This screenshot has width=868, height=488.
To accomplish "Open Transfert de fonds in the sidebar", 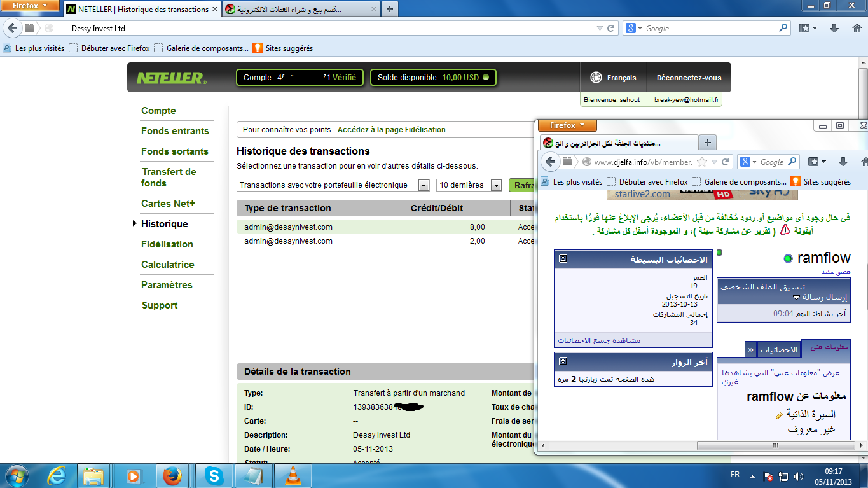I will 169,178.
